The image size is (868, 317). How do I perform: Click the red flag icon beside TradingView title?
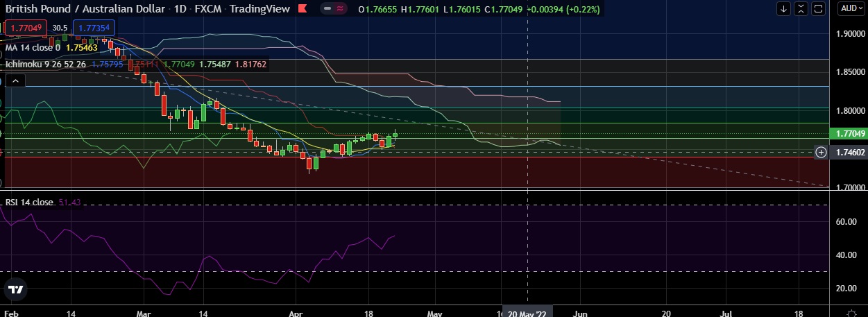[x=302, y=9]
